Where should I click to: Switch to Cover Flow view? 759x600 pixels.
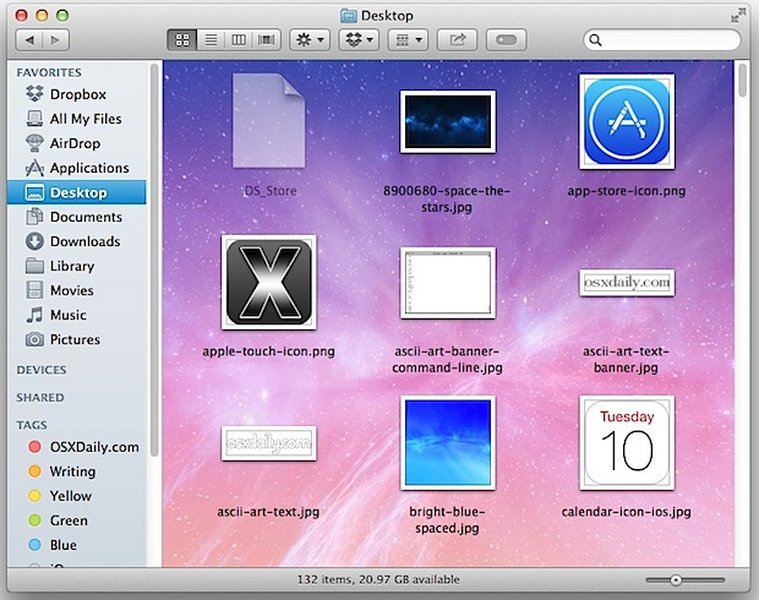click(x=266, y=40)
